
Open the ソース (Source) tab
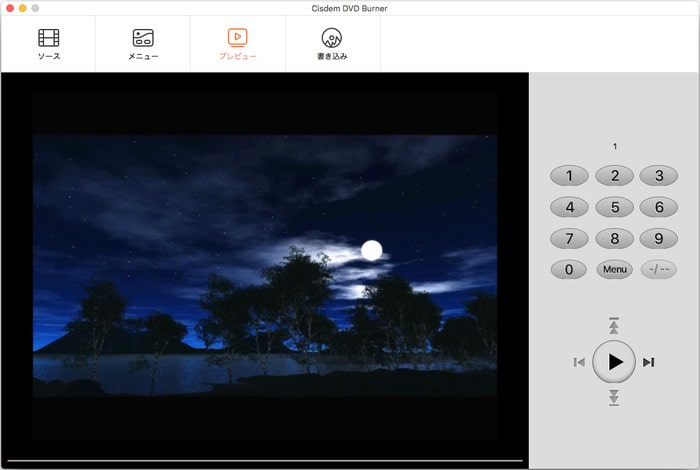pyautogui.click(x=49, y=44)
